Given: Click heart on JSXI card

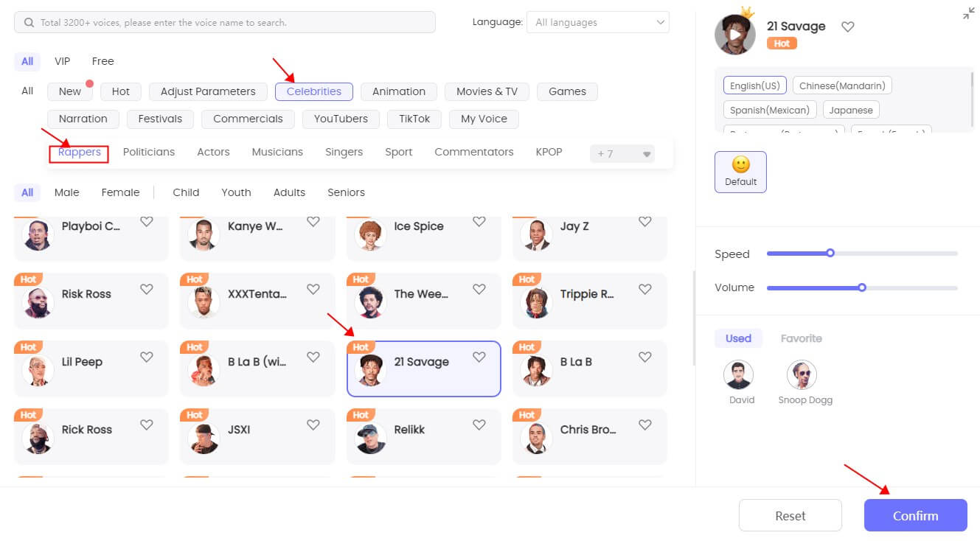Looking at the screenshot, I should coord(313,425).
